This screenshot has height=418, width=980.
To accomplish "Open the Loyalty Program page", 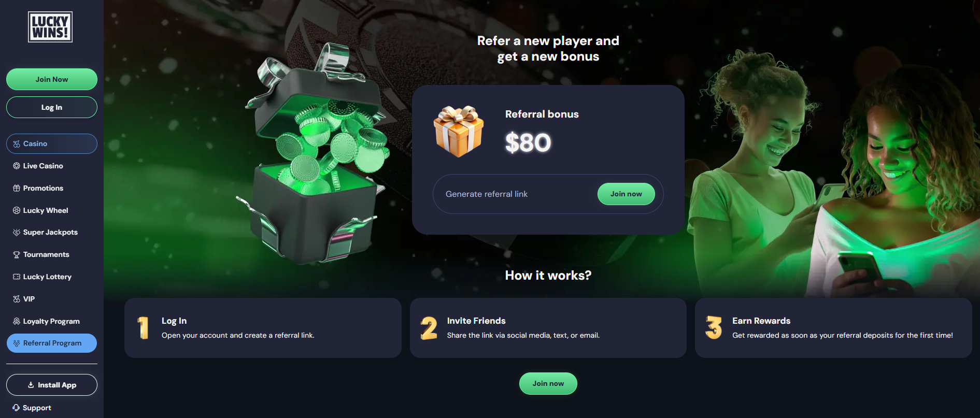I will (52, 321).
